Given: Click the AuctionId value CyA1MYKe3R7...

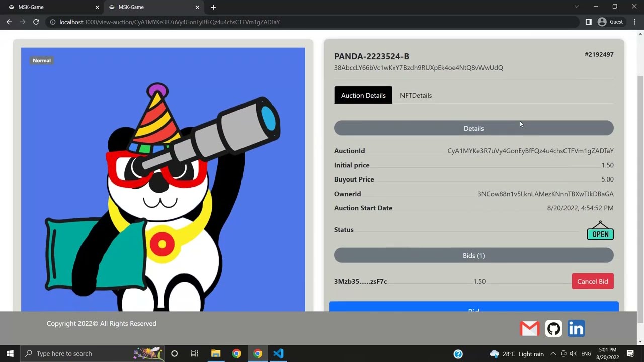Looking at the screenshot, I should [530, 151].
